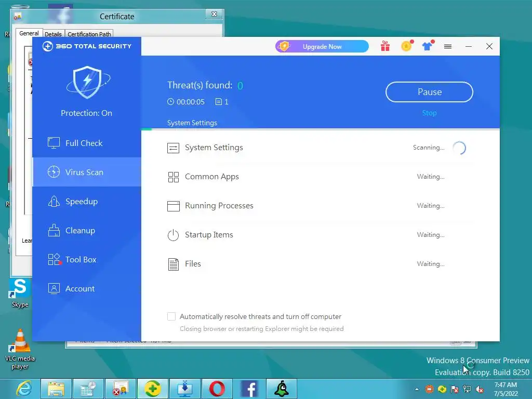Click the Action Center flag tray icon
Screen dimensions: 532x399
pos(455,389)
